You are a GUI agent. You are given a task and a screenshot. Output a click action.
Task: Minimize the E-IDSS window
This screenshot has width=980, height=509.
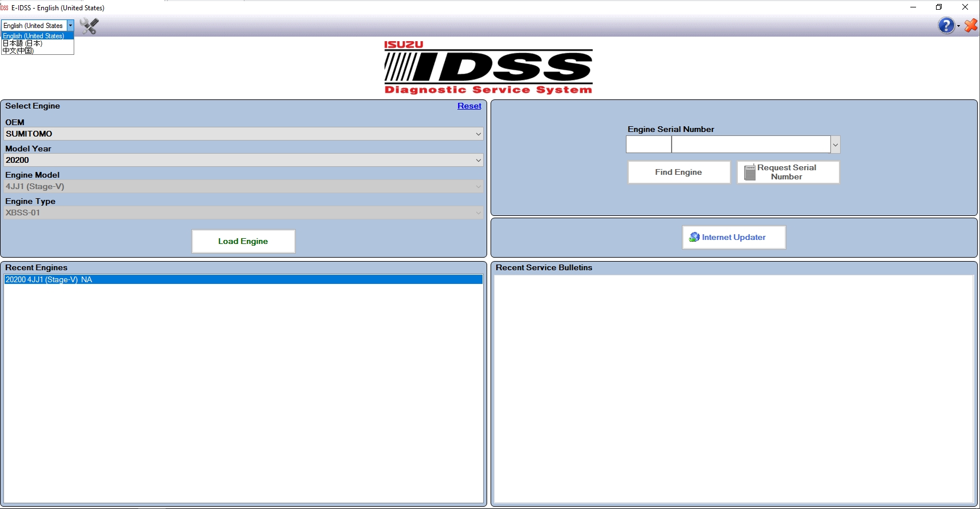913,7
